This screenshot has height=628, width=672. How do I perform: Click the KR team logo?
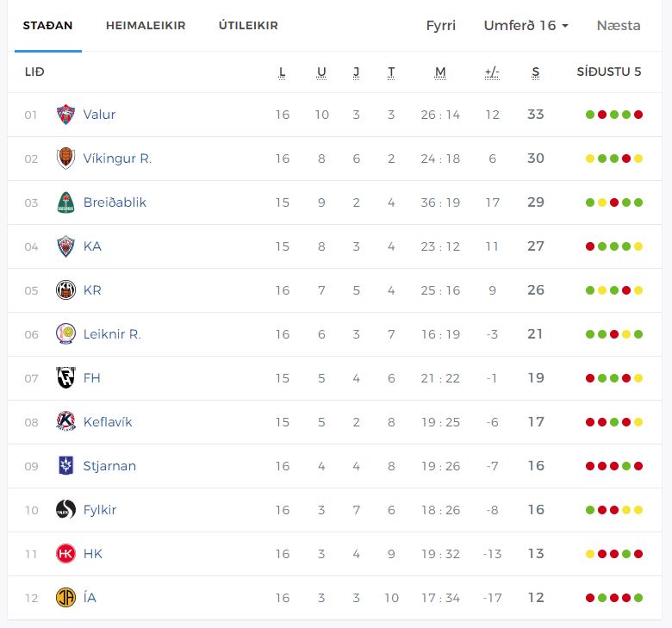pyautogui.click(x=65, y=290)
